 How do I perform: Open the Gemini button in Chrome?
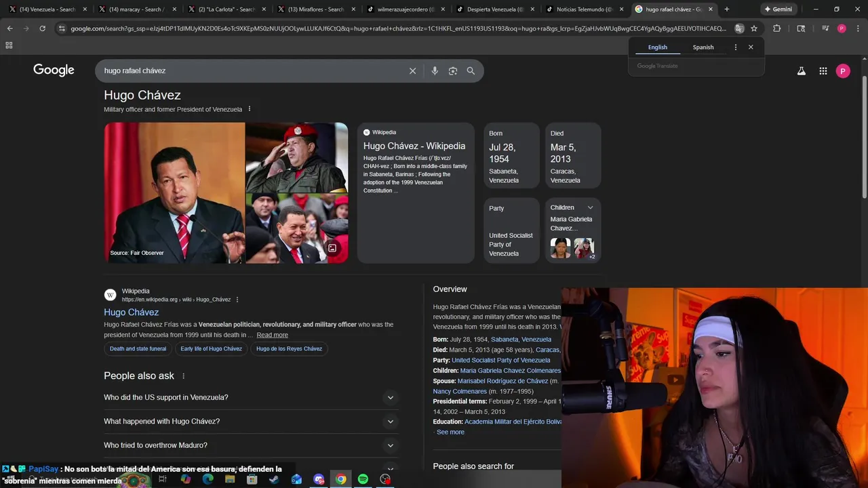(778, 9)
